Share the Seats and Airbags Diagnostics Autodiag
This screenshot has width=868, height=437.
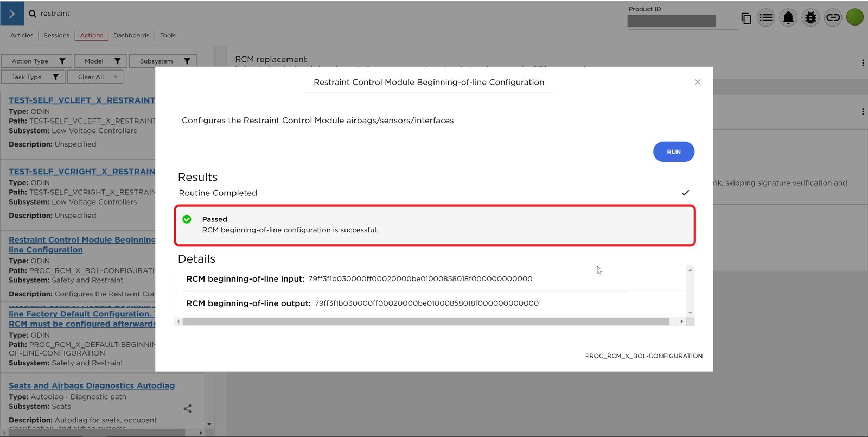[188, 409]
